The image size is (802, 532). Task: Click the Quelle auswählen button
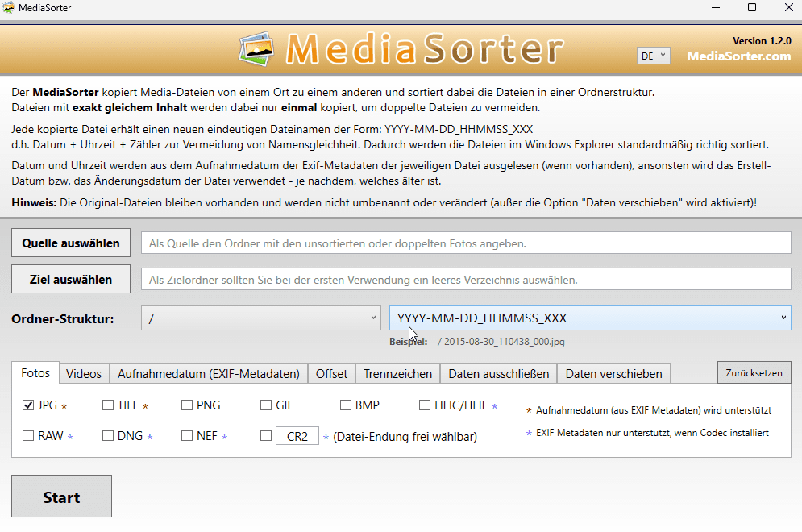point(70,242)
